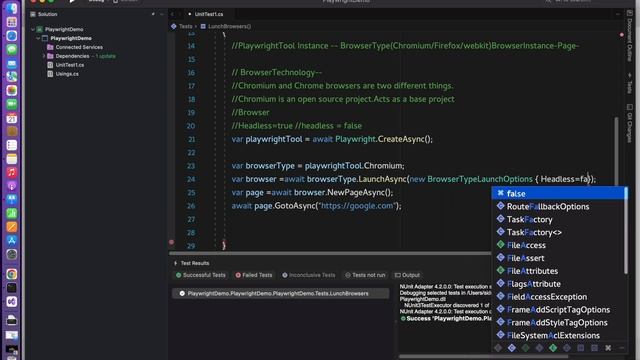
Task: Click the completion list scrollbar
Action: [626, 231]
